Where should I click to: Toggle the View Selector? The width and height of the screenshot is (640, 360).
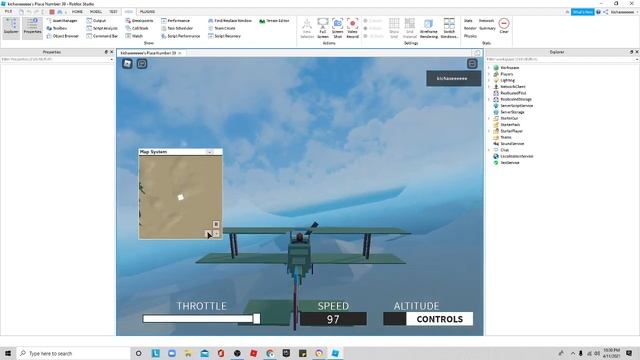307,28
